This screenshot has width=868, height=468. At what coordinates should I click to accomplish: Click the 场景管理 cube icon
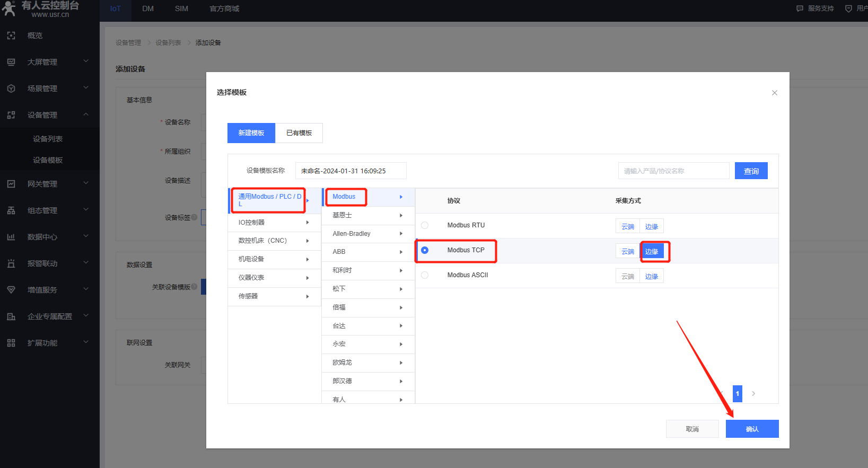point(11,89)
